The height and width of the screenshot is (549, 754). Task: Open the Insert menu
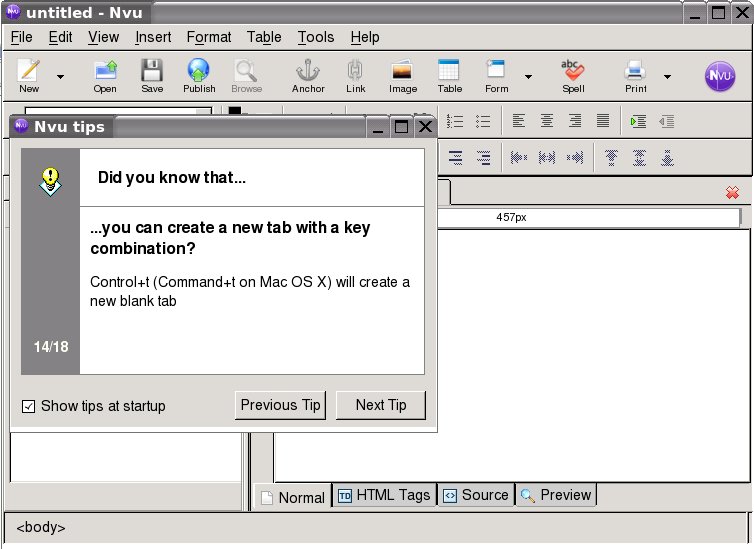point(153,37)
